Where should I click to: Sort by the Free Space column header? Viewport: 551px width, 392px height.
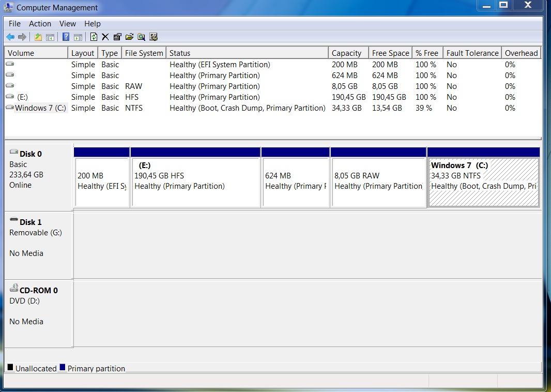tap(391, 53)
